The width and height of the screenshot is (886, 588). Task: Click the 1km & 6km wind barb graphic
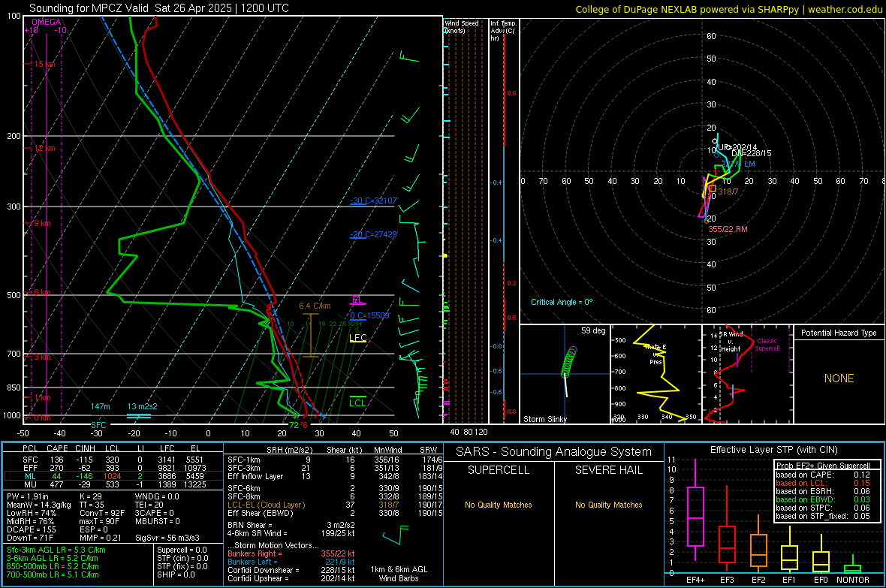click(396, 534)
